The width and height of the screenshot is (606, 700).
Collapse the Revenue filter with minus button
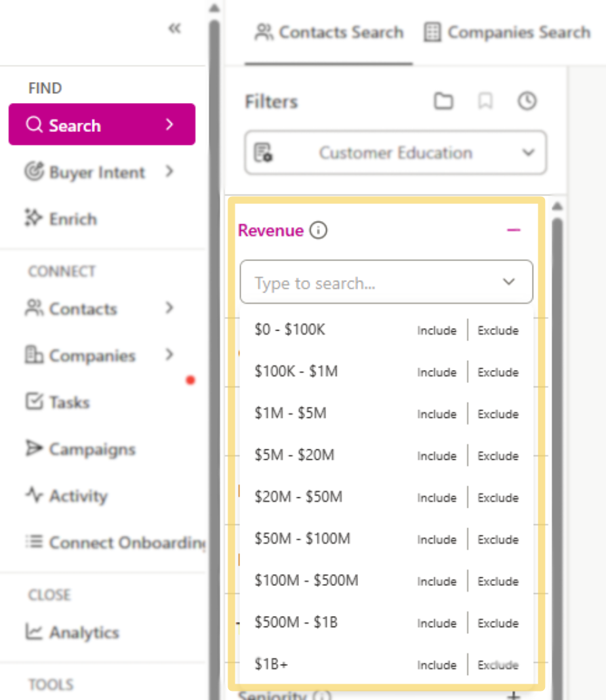[x=514, y=230]
